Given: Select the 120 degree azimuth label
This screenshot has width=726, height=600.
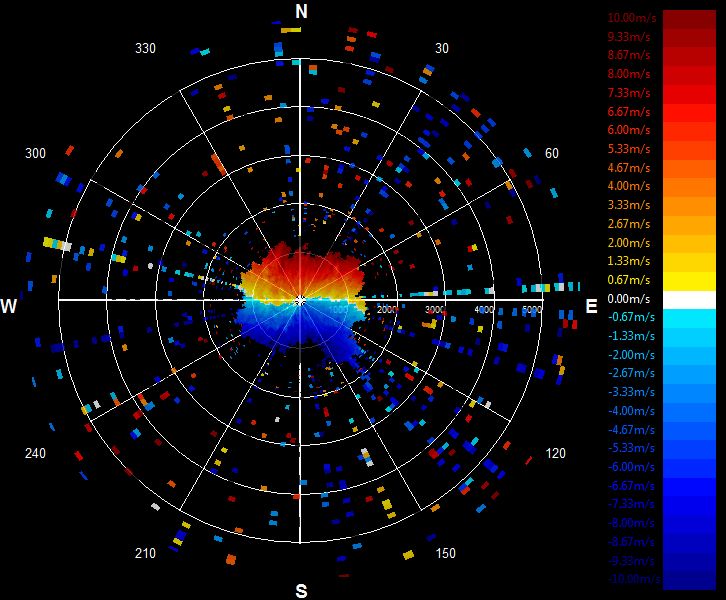Looking at the screenshot, I should point(555,453).
